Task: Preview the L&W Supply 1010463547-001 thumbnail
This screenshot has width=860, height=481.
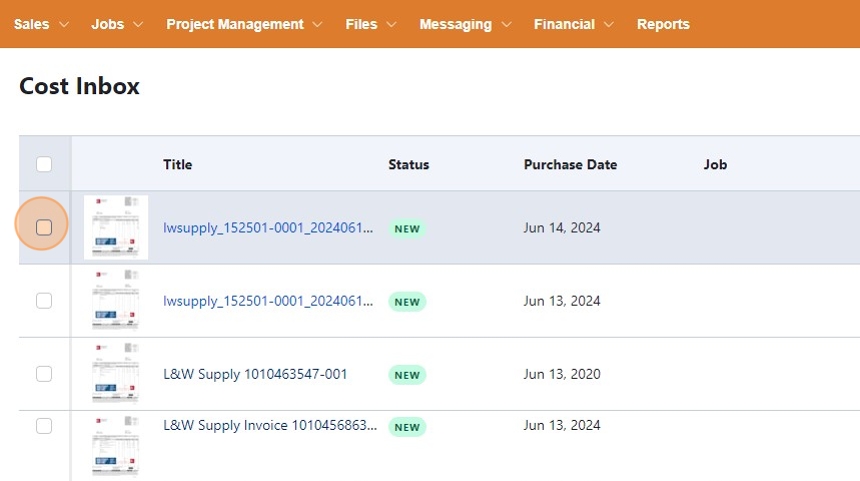Action: pyautogui.click(x=116, y=374)
